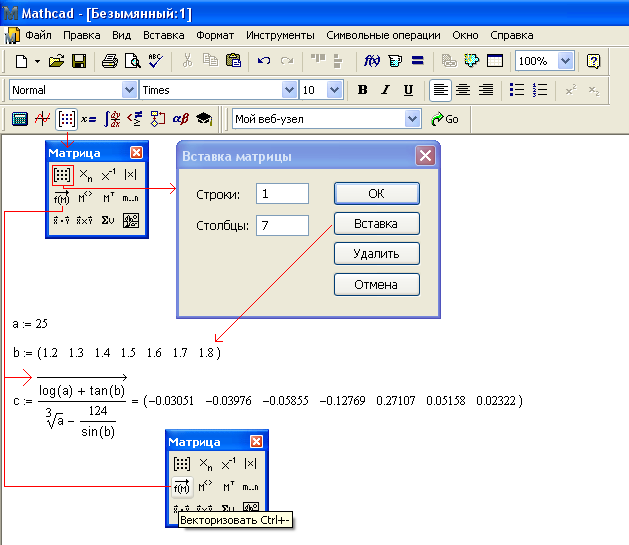Open the Calculator palette icon
Screen dimensions: 629x545
pos(20,119)
